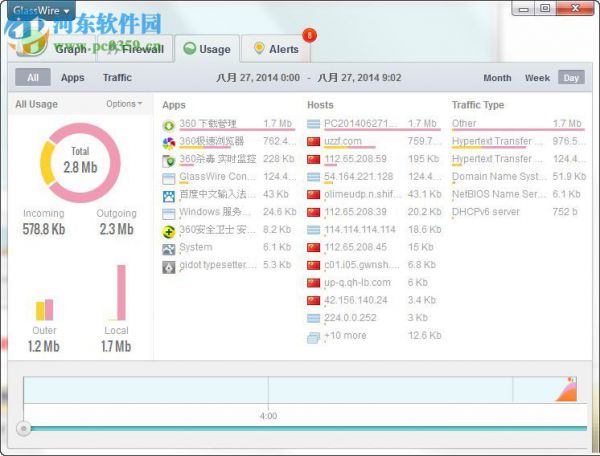Select the Other traffic type row
Screen dimensions: 600x456
518,124
